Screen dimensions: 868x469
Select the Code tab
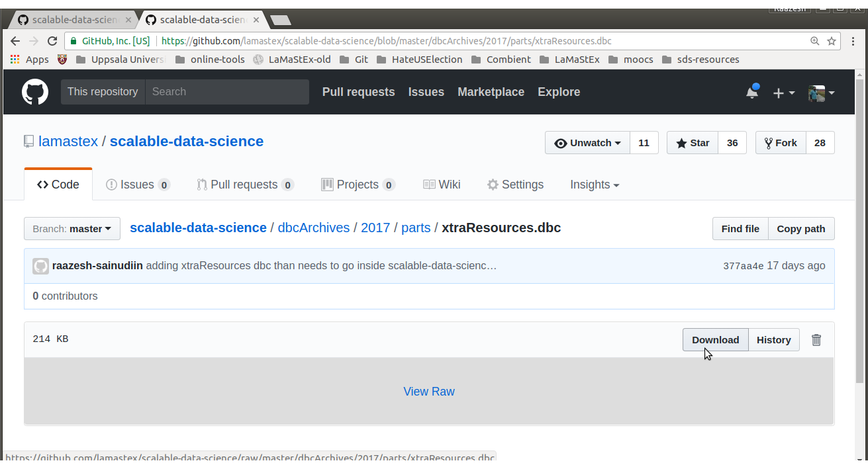(58, 185)
